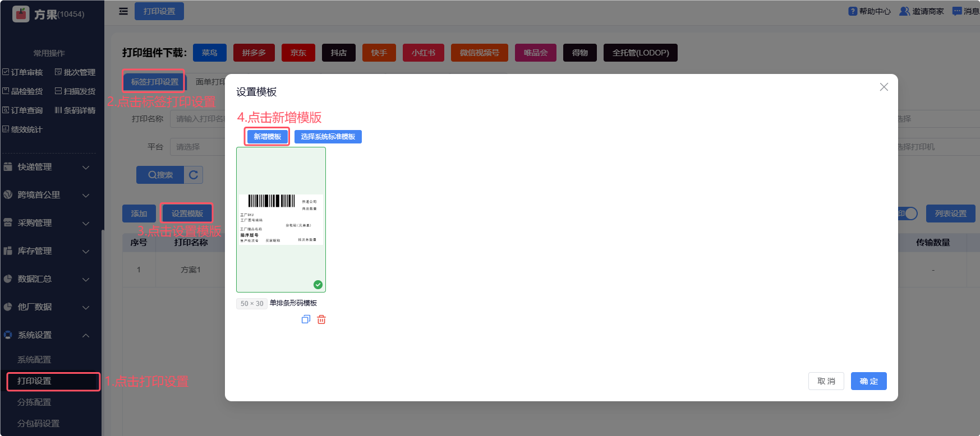Click the 设置模版 button
The image size is (980, 436).
187,214
